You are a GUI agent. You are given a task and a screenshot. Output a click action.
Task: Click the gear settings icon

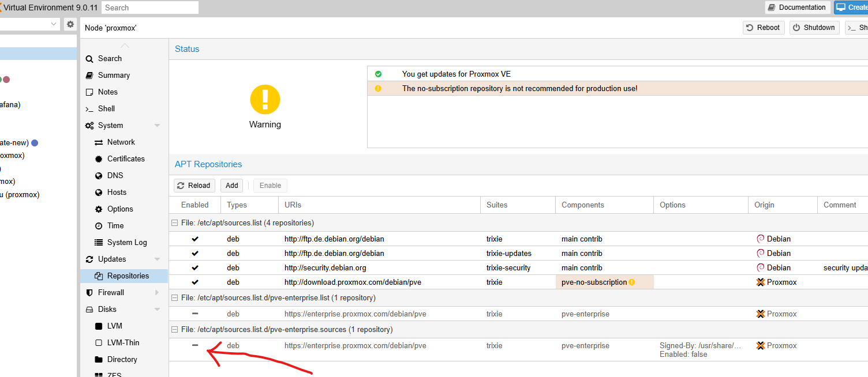[x=70, y=24]
